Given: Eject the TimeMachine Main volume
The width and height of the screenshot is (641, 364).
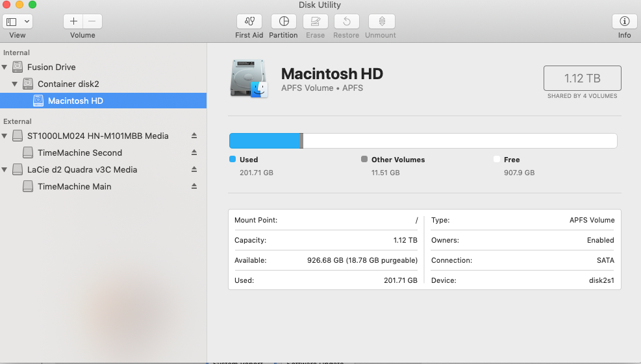Looking at the screenshot, I should pyautogui.click(x=194, y=186).
